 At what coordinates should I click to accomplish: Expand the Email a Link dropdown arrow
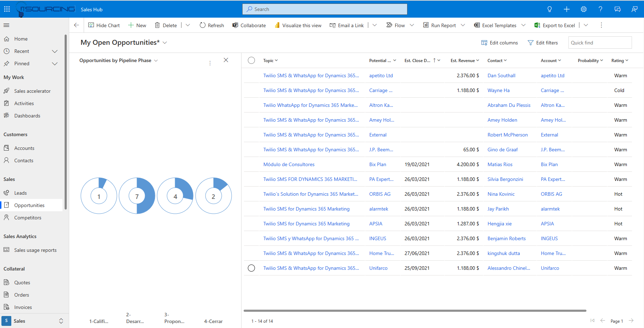[x=375, y=25]
